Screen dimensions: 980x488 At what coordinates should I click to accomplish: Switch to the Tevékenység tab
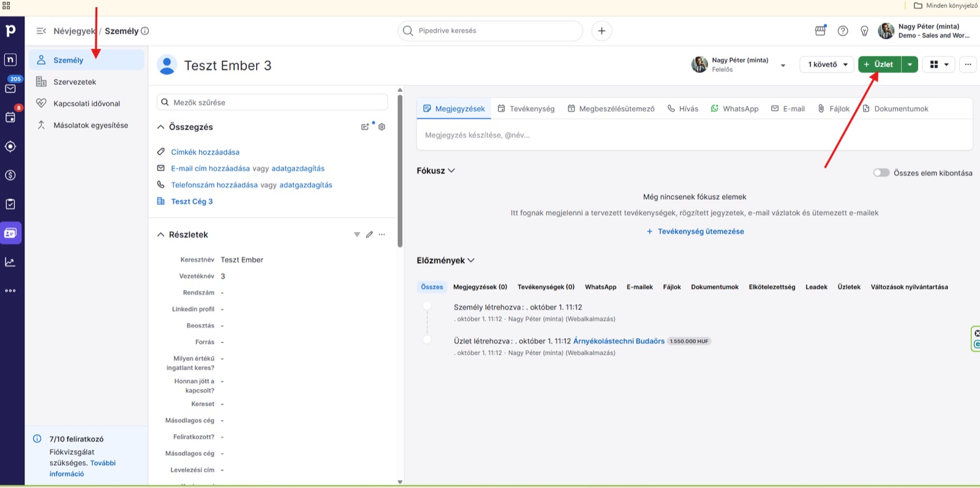coord(526,109)
